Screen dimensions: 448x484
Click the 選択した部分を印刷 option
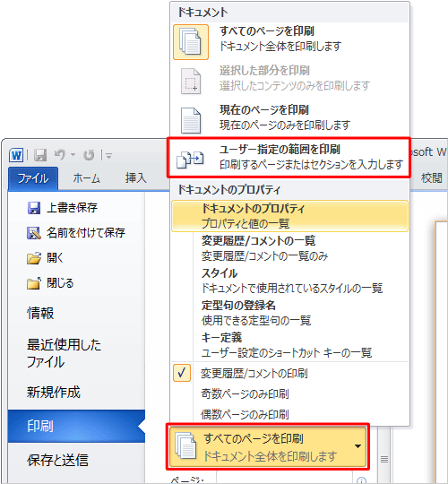(290, 81)
